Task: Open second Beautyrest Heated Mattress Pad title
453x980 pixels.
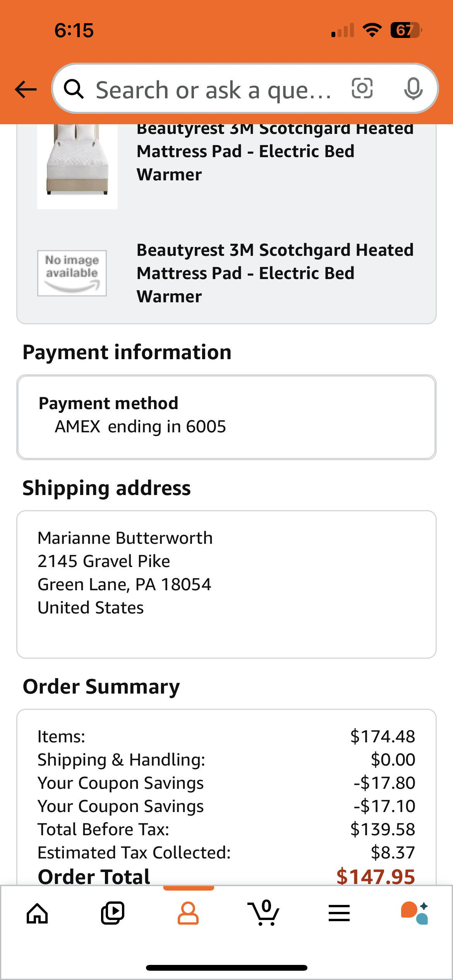Action: click(275, 273)
